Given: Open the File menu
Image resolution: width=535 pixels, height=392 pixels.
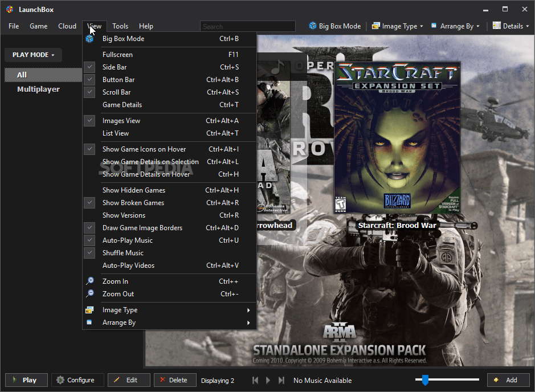Looking at the screenshot, I should pyautogui.click(x=14, y=26).
